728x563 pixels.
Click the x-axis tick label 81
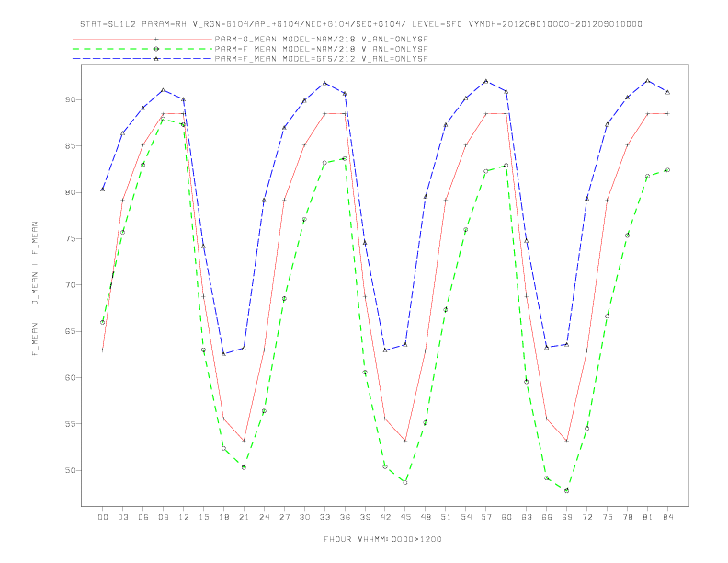[648, 517]
